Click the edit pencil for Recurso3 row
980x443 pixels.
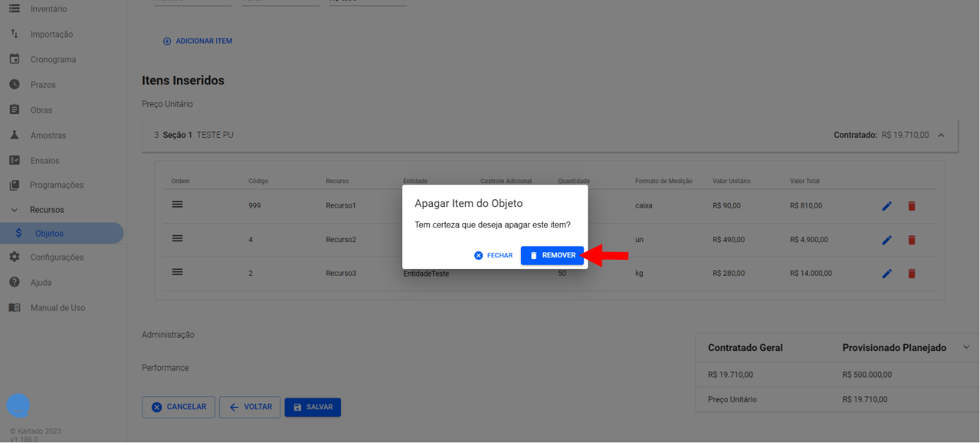(886, 274)
